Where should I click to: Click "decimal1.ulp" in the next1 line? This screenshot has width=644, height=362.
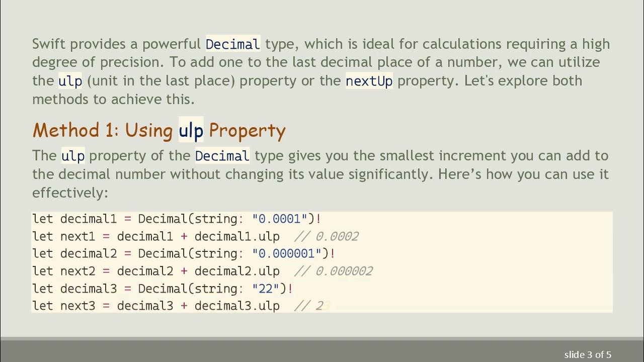click(237, 236)
